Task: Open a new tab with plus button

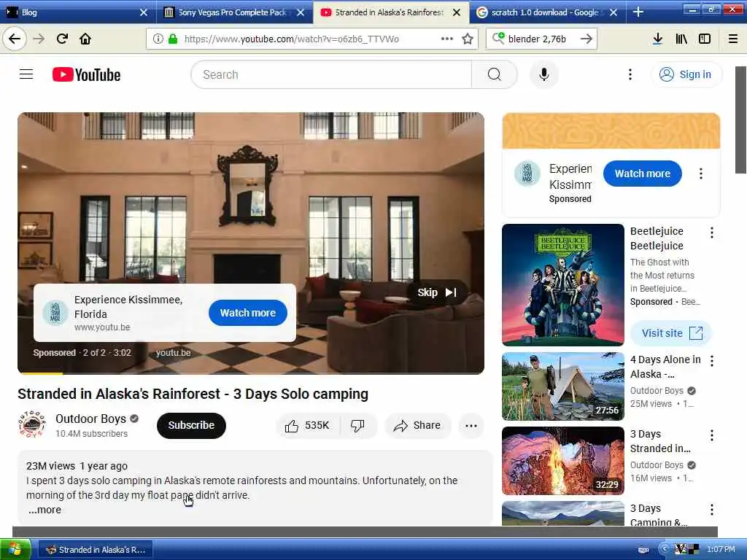Action: (x=638, y=12)
